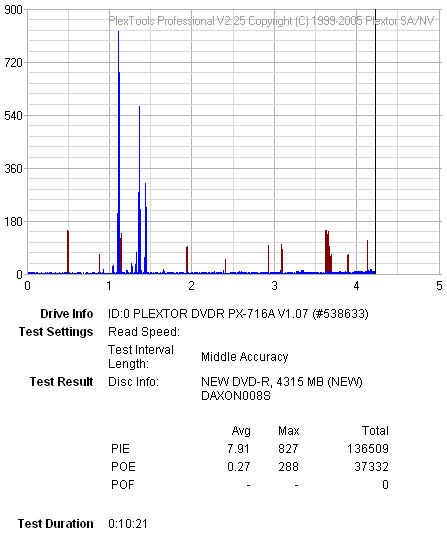
Task: Click the PIE row label
Action: coord(120,449)
